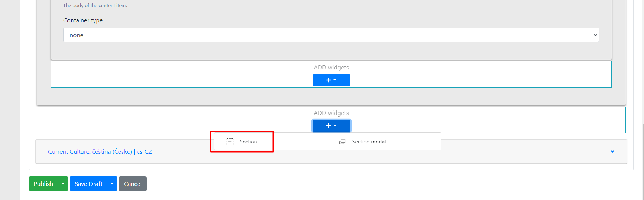Click the plus icon in lower ADD widgets button
Viewport: 644px width, 200px height.
coord(328,126)
